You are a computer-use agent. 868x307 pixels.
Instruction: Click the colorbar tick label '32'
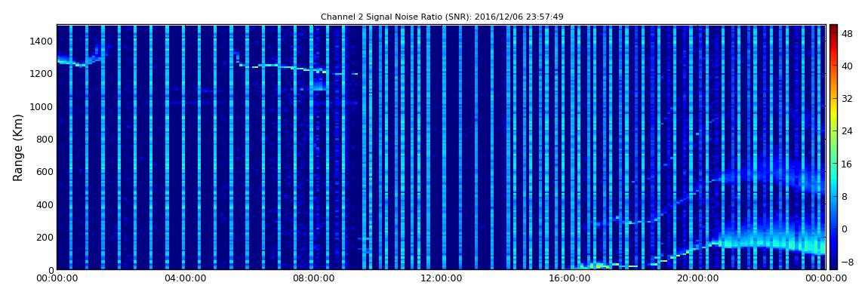click(848, 99)
